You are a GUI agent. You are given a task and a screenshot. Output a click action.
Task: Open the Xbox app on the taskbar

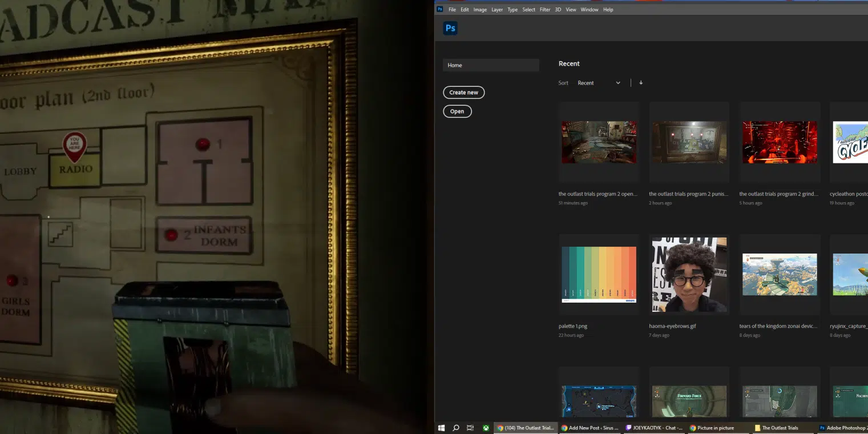[486, 428]
